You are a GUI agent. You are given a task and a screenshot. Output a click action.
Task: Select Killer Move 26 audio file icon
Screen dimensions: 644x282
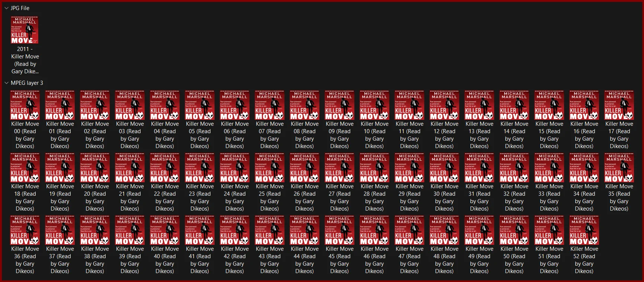[305, 168]
